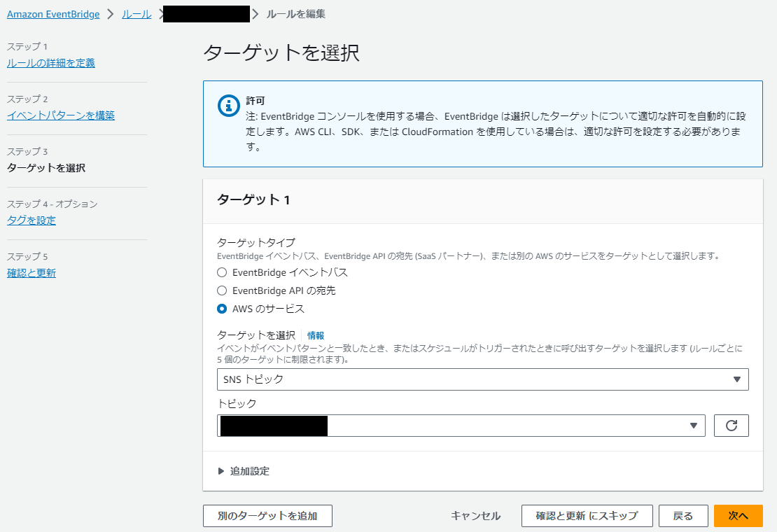Click the 戻る button
The width and height of the screenshot is (777, 532).
coord(683,516)
